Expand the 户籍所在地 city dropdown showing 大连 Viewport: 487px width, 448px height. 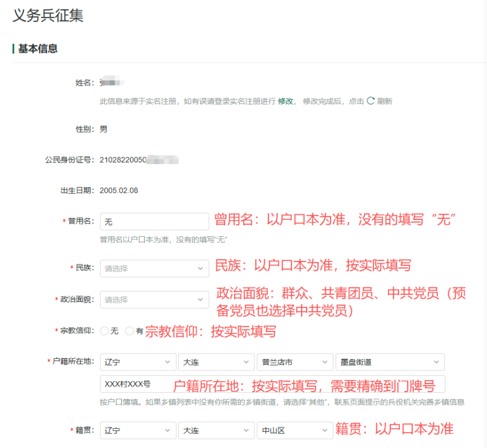(x=216, y=362)
